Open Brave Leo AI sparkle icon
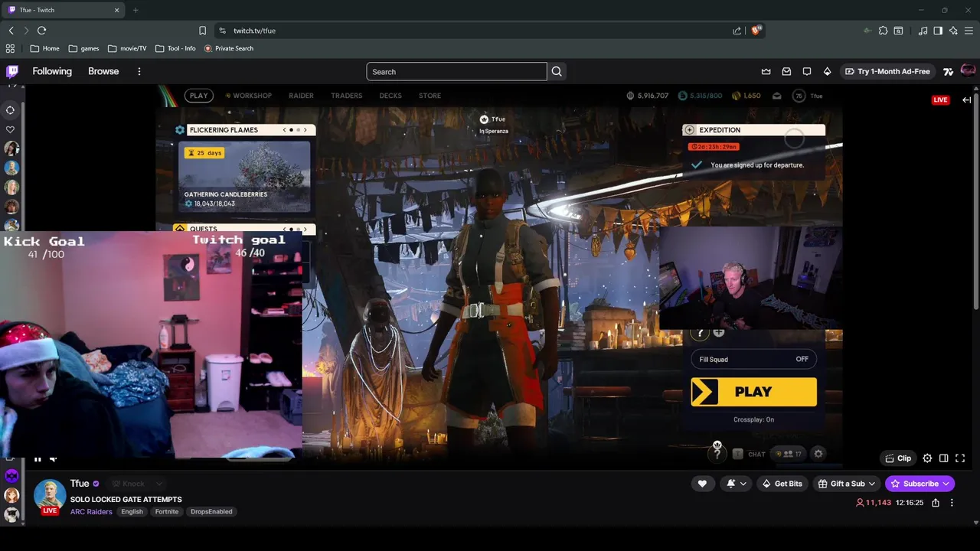The width and height of the screenshot is (980, 551). click(953, 31)
